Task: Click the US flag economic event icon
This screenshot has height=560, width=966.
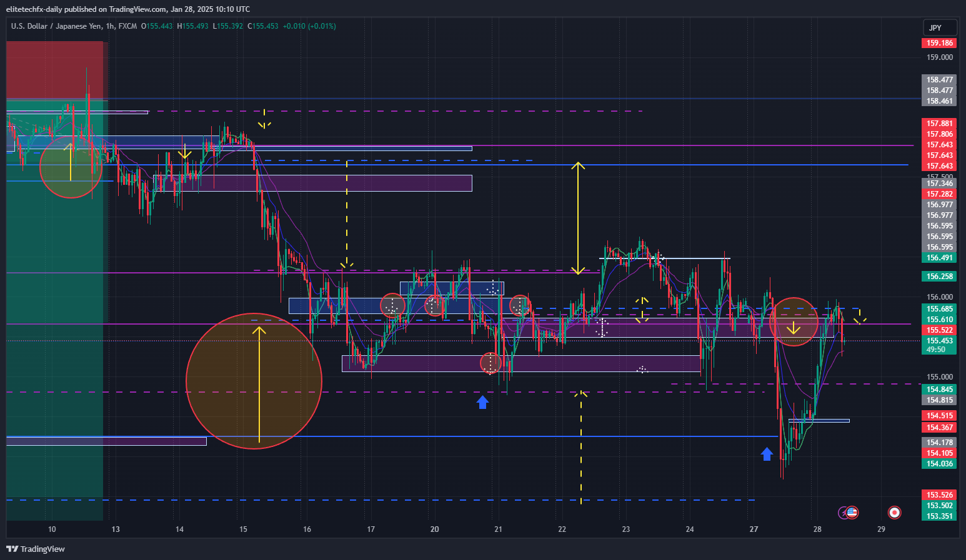Action: (x=852, y=513)
